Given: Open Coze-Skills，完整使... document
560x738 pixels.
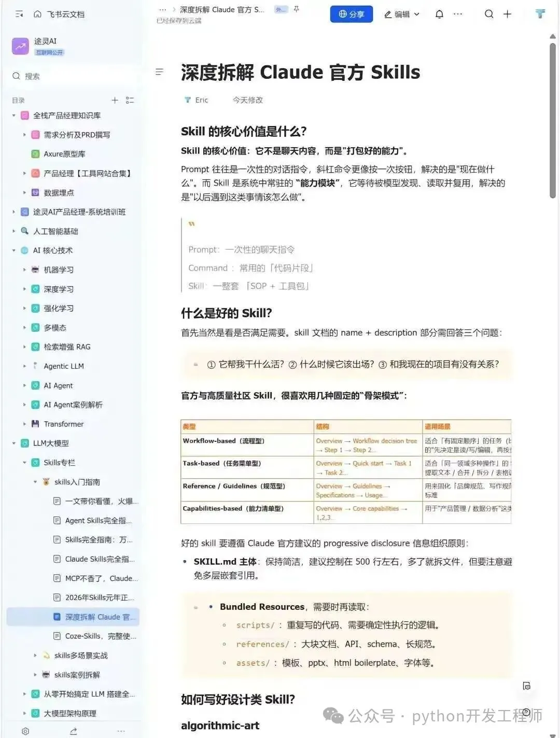Looking at the screenshot, I should 95,636.
